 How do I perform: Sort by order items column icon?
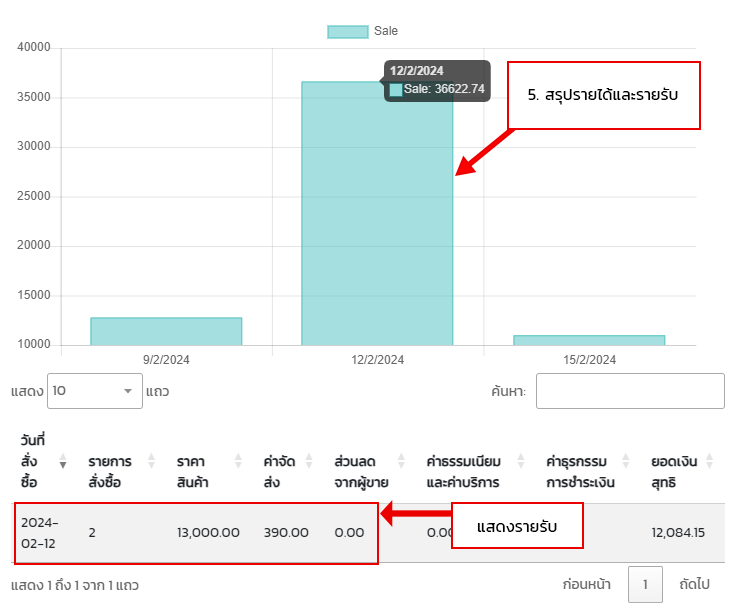[x=152, y=461]
